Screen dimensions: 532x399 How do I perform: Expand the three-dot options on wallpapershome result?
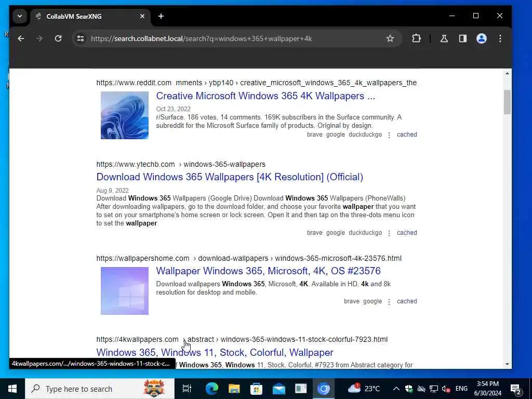pos(389,302)
